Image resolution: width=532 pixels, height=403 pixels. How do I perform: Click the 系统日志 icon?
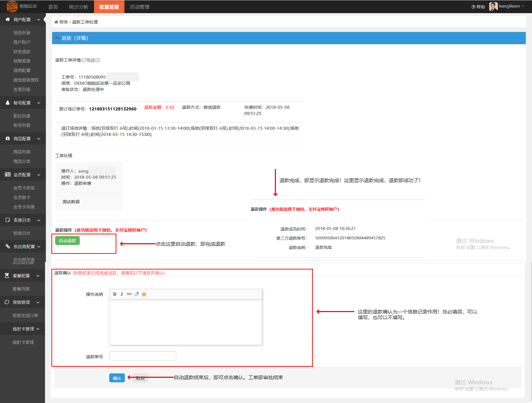tap(7, 220)
